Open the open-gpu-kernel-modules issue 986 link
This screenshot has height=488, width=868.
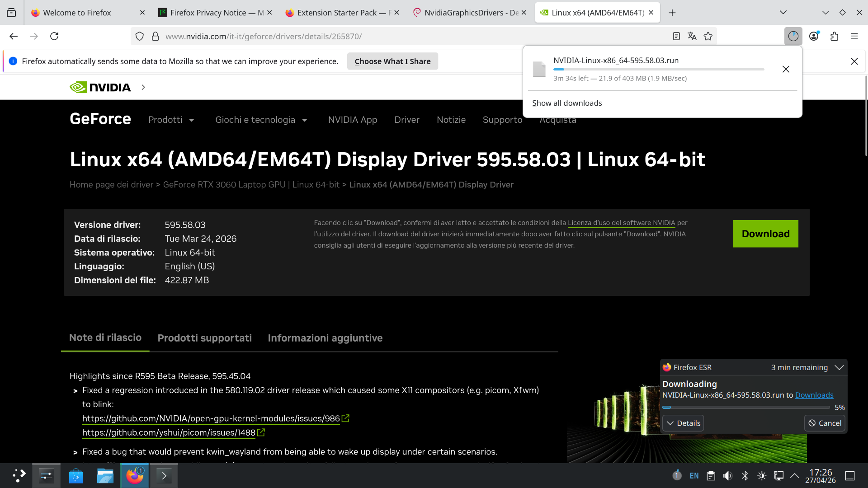click(211, 418)
